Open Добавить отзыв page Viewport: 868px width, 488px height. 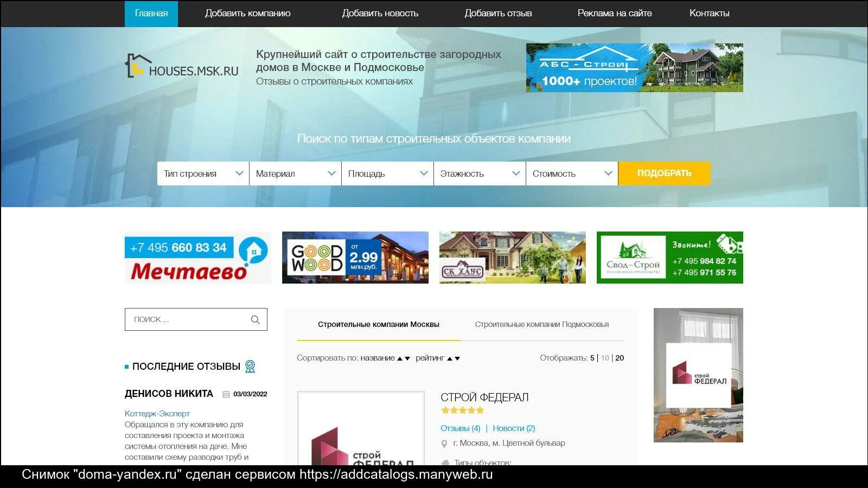498,13
